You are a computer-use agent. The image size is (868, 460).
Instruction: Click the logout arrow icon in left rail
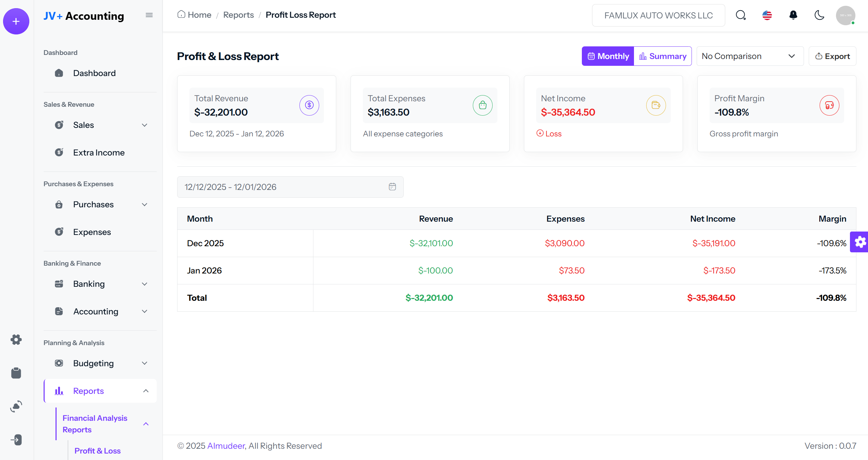click(16, 440)
